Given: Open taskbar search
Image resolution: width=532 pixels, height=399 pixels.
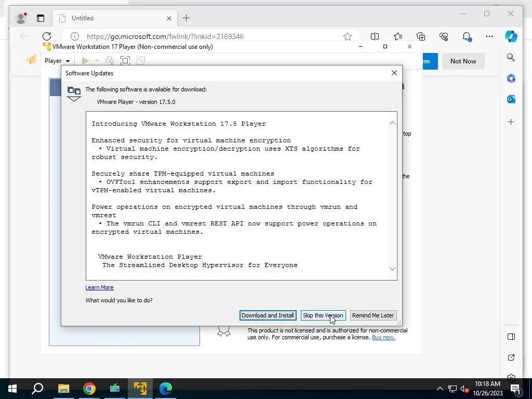Looking at the screenshot, I should coord(37,389).
